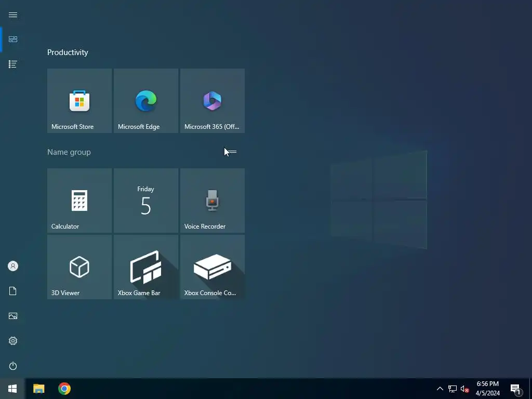
Task: Open the Power options icon
Action: [x=13, y=366]
